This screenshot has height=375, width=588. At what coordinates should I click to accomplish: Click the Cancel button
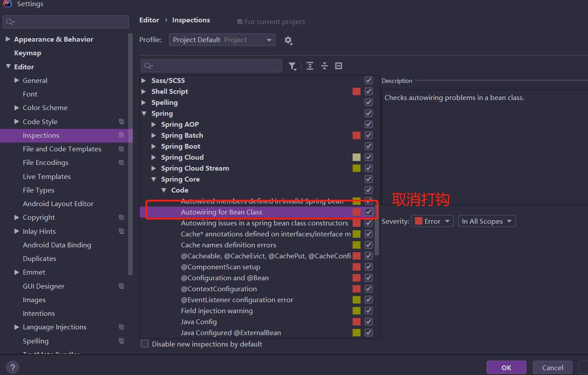coord(552,368)
